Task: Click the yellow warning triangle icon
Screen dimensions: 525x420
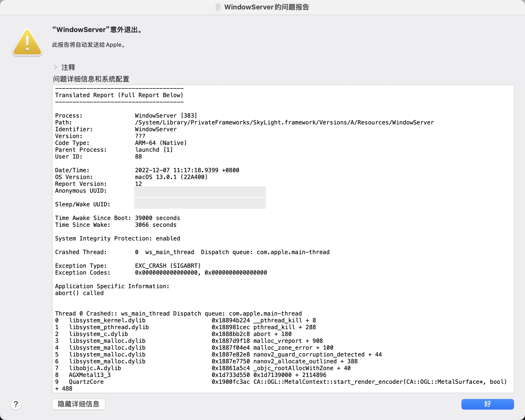Action: 27,43
